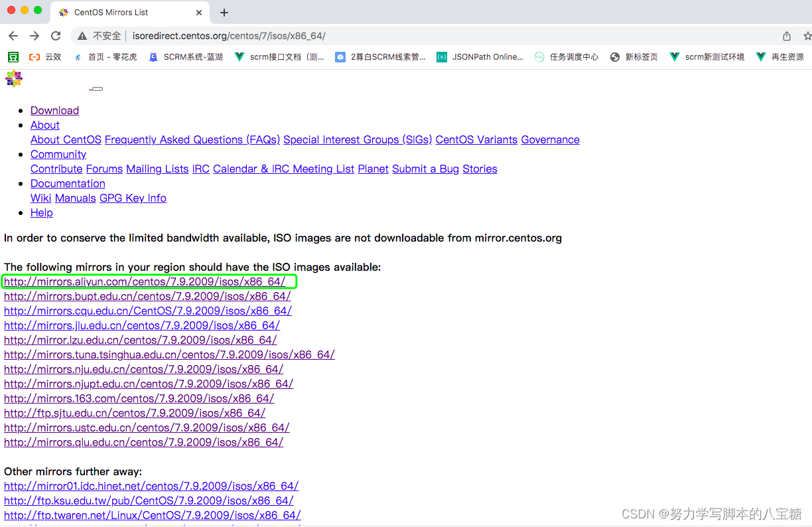Image resolution: width=812 pixels, height=527 pixels.
Task: Open the Community link
Action: pos(58,155)
